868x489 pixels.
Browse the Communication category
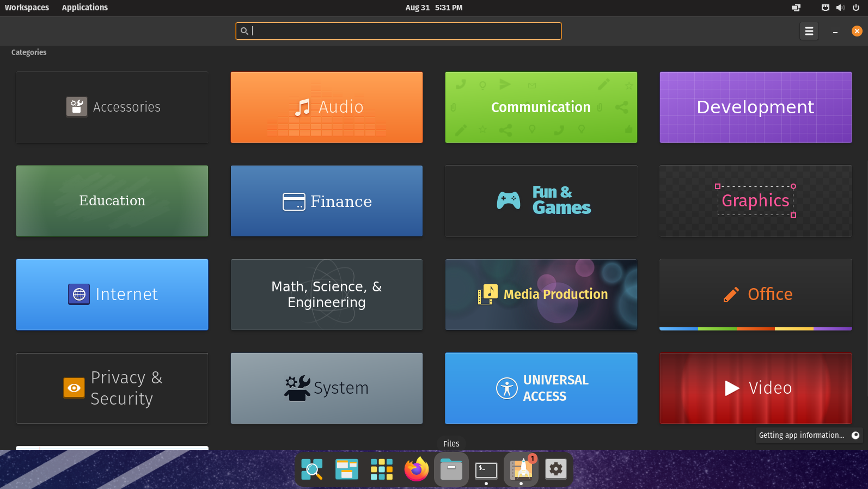click(541, 107)
